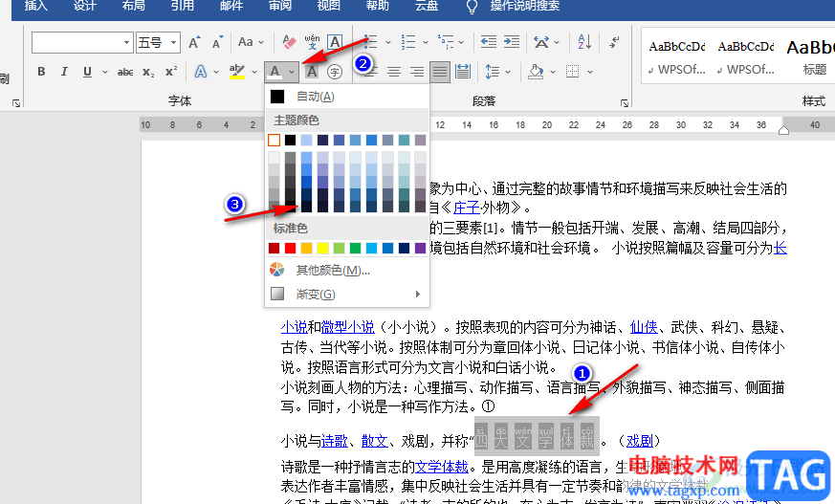The width and height of the screenshot is (835, 504).
Task: Show or hide paragraph marks
Action: tap(614, 42)
